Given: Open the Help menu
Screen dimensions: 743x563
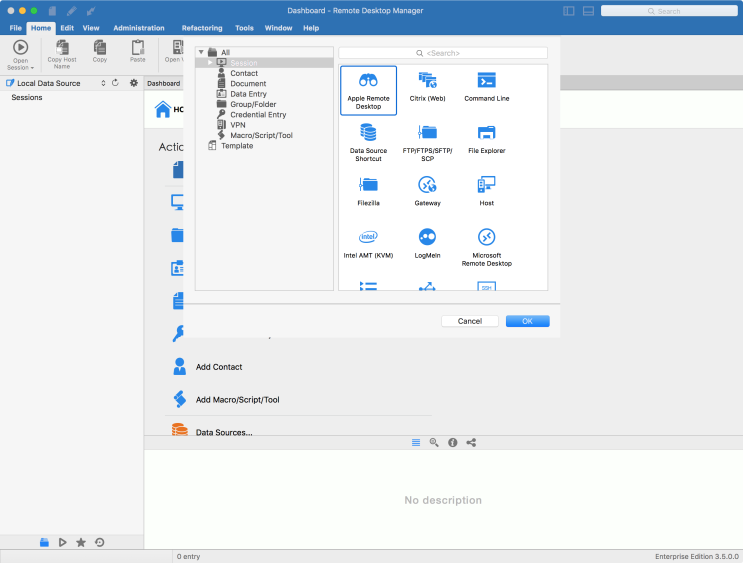Looking at the screenshot, I should 311,28.
